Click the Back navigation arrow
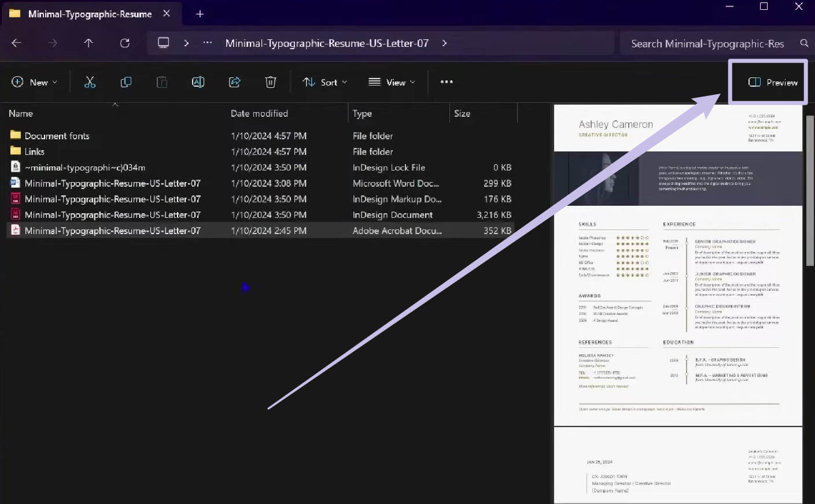815x504 pixels. (x=16, y=42)
